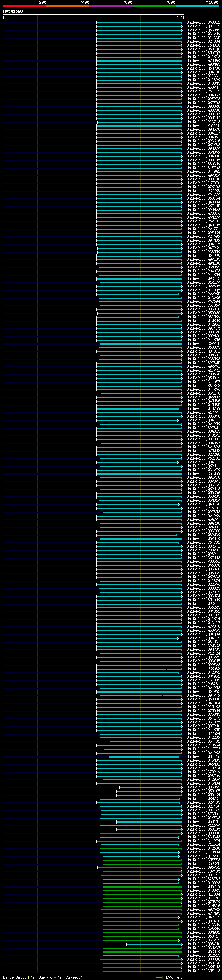Open hit UniRef100_Q3L0U0
The height and width of the screenshot is (980, 222).
203,34
